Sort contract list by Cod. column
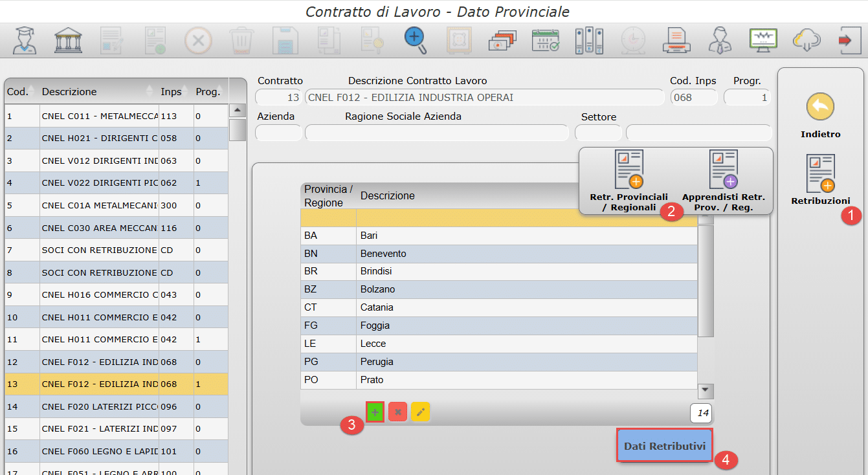 pos(21,92)
